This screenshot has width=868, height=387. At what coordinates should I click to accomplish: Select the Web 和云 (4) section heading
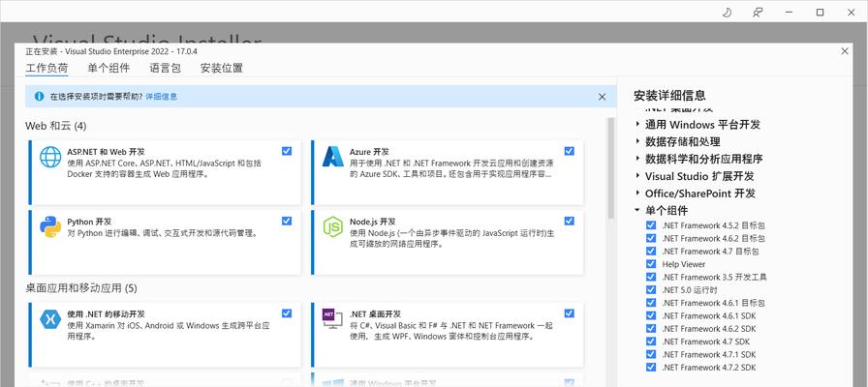click(56, 126)
